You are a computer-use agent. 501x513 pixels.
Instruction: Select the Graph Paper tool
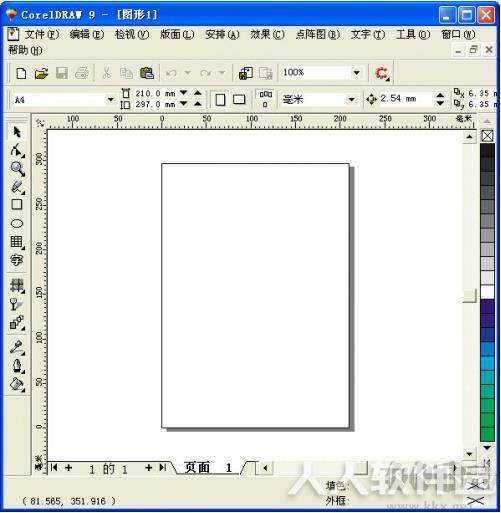coord(17,242)
